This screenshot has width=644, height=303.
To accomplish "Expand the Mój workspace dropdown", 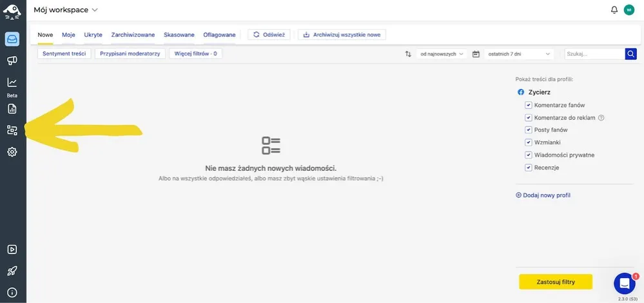I will 66,10.
